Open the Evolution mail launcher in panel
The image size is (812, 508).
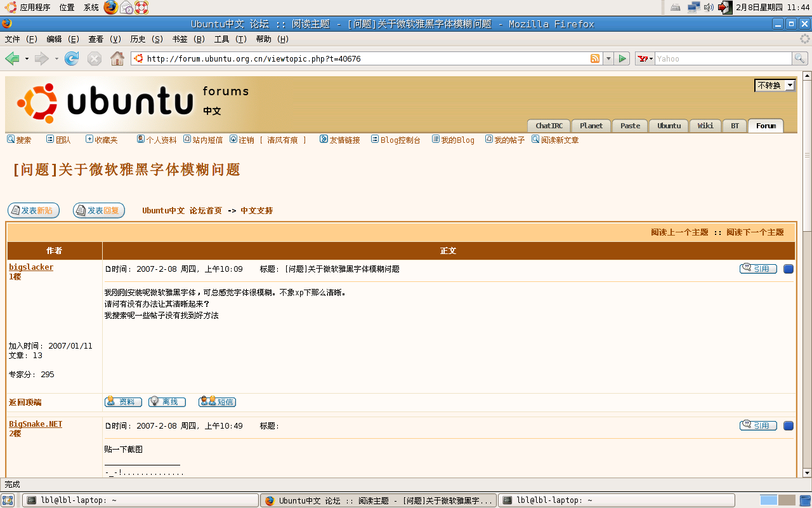127,8
